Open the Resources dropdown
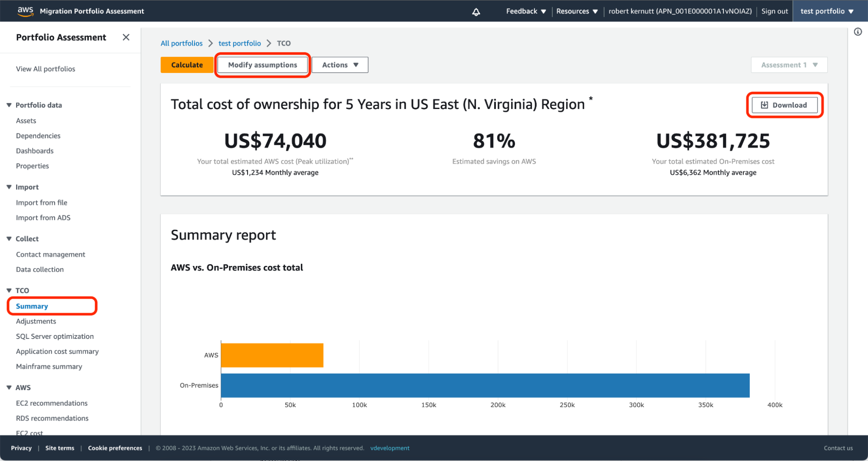Screen dimensions: 868x461 (577, 11)
